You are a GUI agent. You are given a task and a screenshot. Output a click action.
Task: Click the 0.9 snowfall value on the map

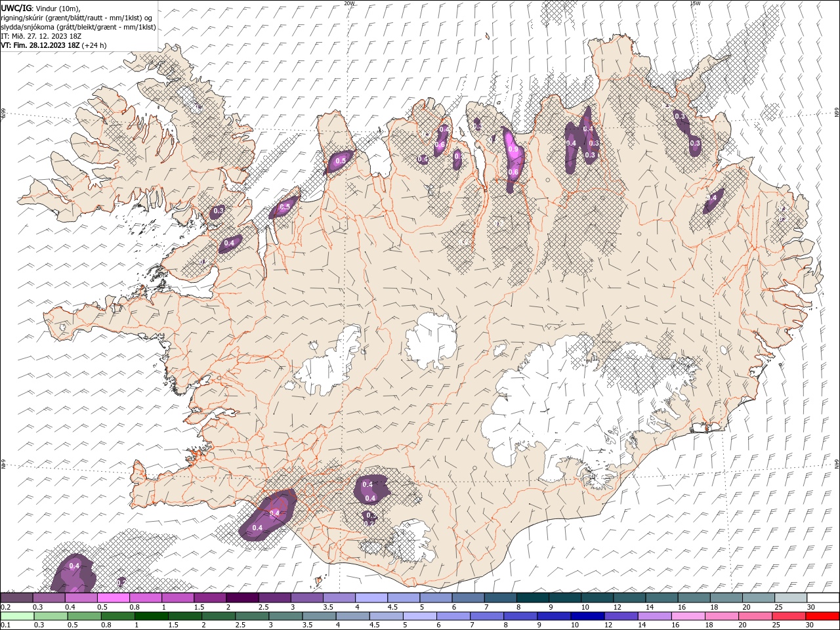click(513, 150)
